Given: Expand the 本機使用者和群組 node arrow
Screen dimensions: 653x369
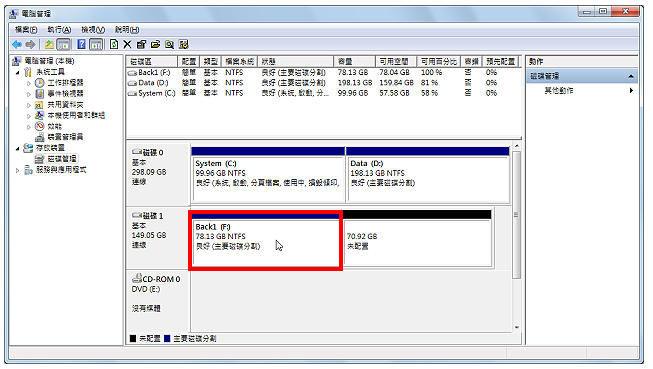Looking at the screenshot, I should coord(29,116).
